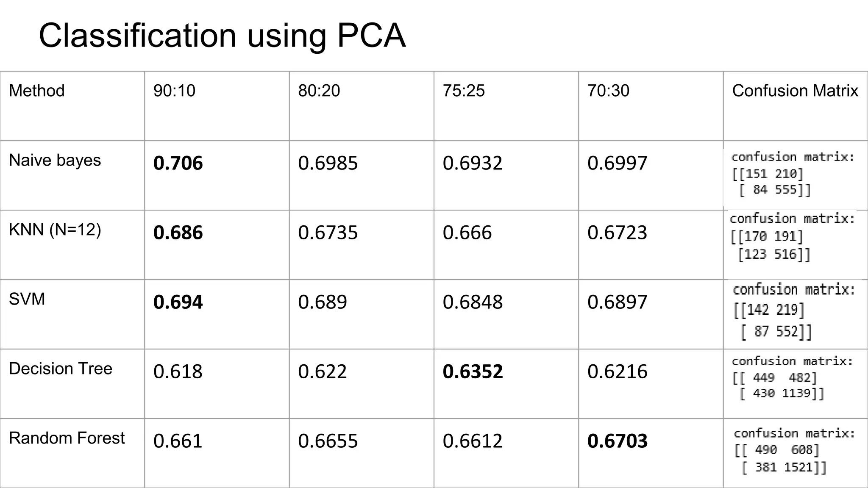Click the bold 0.694 SVM value
Image resolution: width=868 pixels, height=488 pixels.
pos(178,302)
